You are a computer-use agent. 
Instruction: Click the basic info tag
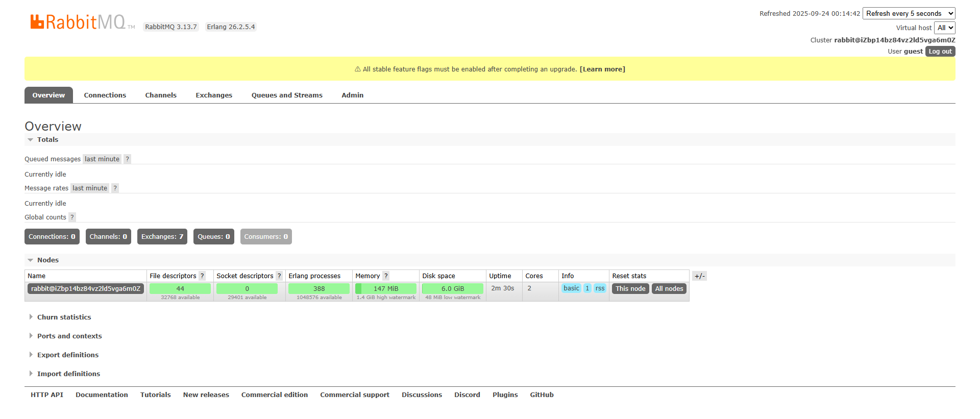(571, 288)
